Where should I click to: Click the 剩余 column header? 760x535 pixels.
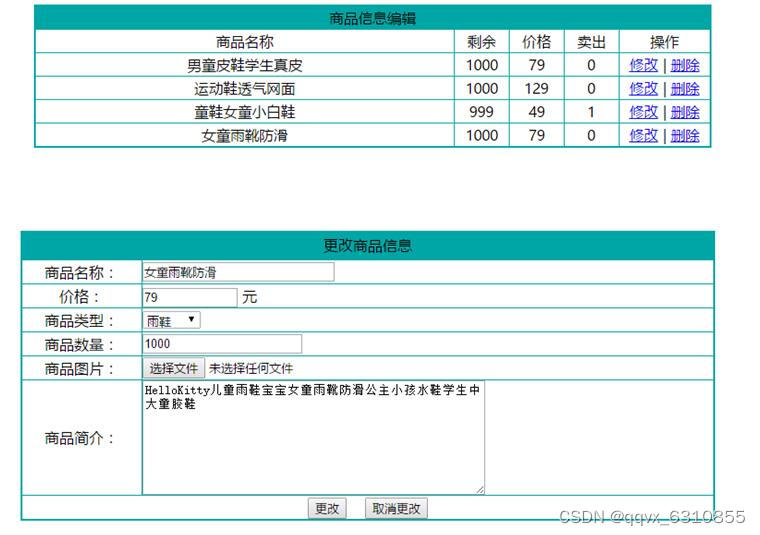tap(481, 42)
